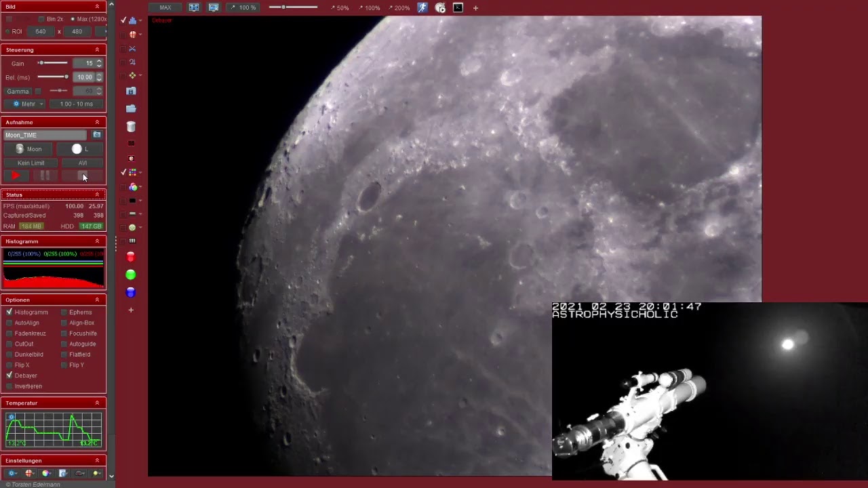Enable the Fadenkreuz checkbox

9,333
